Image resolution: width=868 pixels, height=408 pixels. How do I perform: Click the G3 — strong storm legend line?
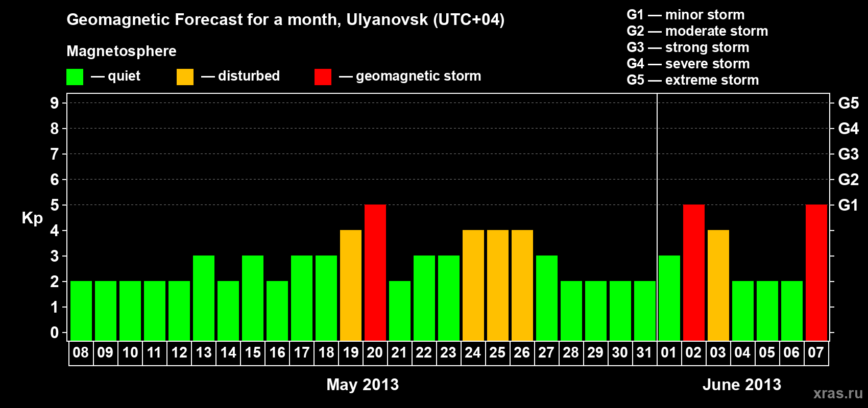(x=688, y=47)
